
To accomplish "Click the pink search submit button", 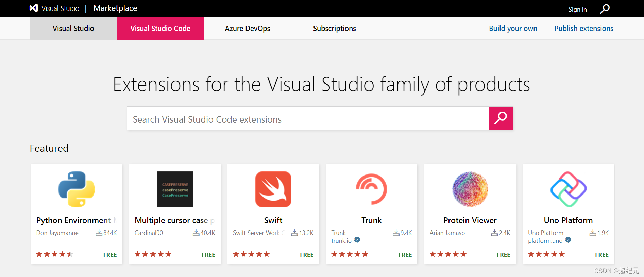I will pyautogui.click(x=501, y=118).
